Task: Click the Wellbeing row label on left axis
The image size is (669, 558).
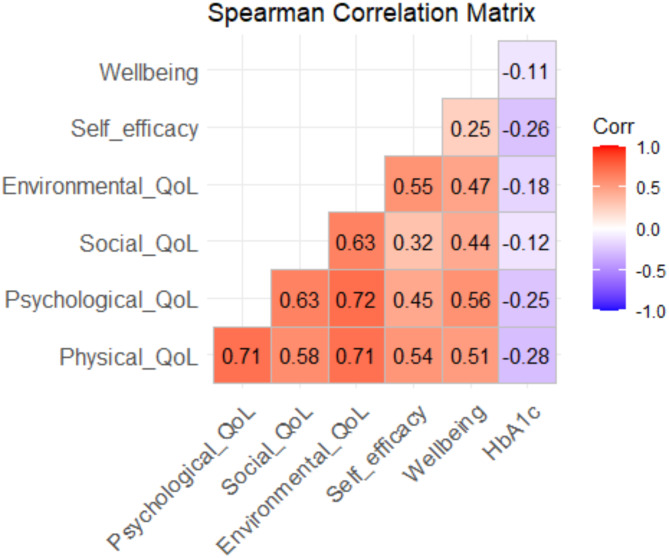Action: point(150,73)
